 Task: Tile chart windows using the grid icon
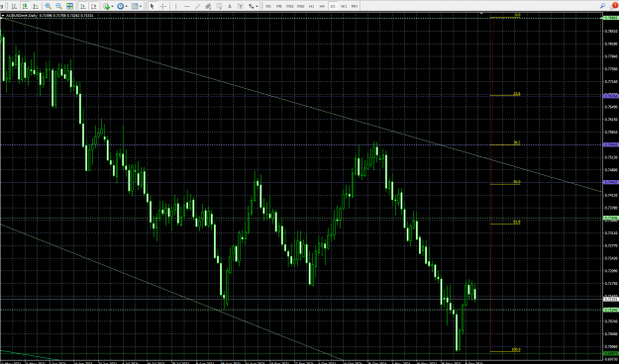tap(70, 6)
